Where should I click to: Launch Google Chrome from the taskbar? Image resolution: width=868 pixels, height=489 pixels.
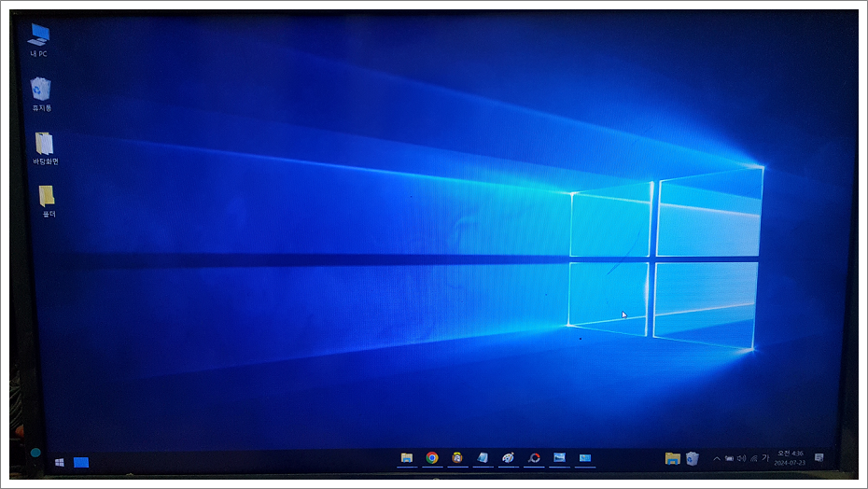click(x=432, y=458)
